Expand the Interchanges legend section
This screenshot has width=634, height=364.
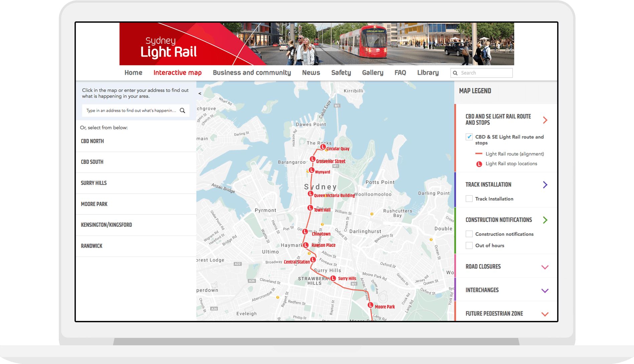point(545,291)
